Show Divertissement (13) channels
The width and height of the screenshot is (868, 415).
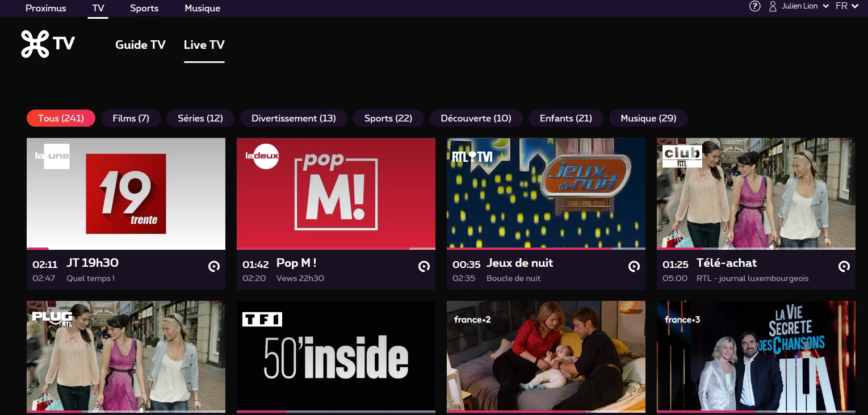point(294,118)
